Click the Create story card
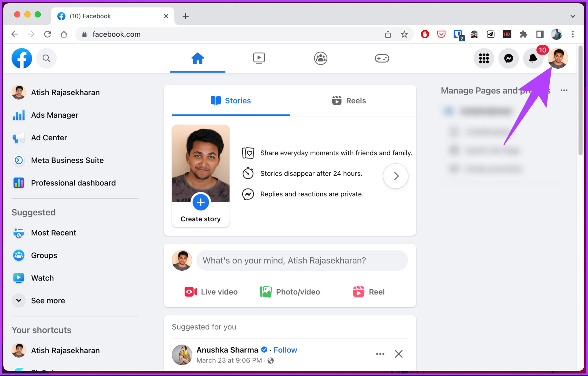Viewport: 588px width, 376px height. tap(201, 176)
